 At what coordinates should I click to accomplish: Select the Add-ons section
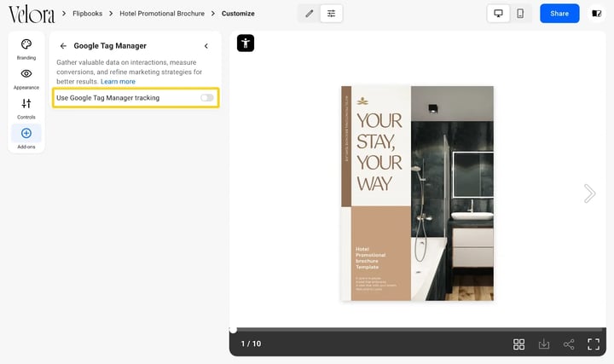coord(26,138)
